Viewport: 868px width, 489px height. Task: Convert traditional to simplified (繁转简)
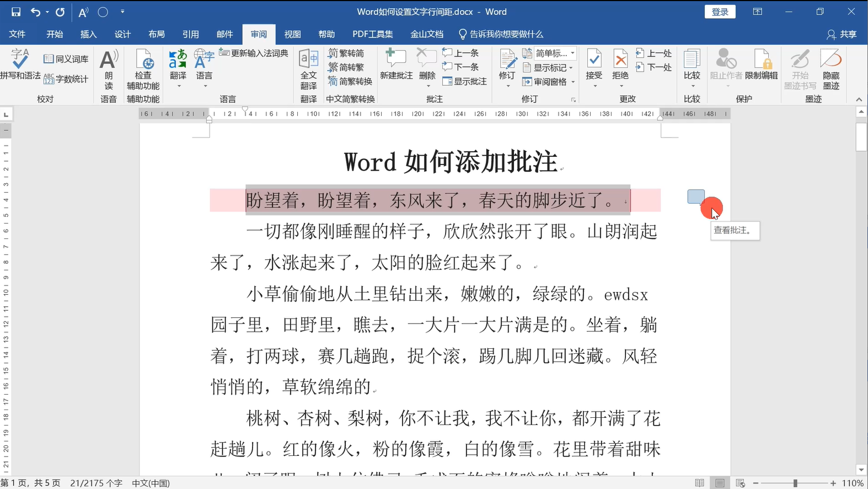pos(346,53)
